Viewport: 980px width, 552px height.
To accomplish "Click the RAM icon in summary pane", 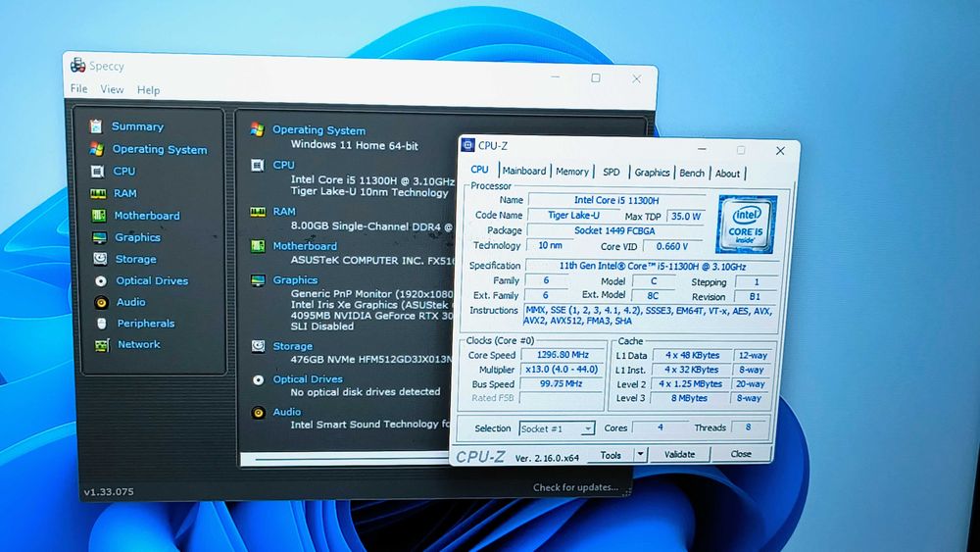I will [x=258, y=212].
